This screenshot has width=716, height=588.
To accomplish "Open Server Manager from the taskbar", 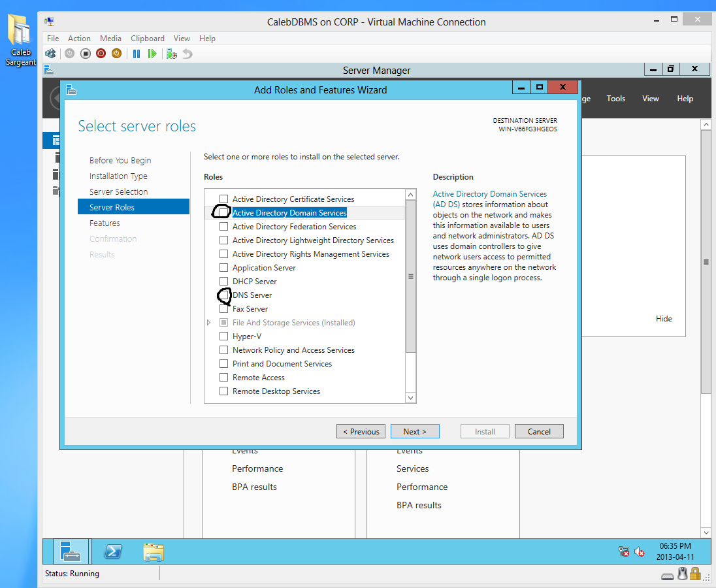I will click(x=71, y=551).
